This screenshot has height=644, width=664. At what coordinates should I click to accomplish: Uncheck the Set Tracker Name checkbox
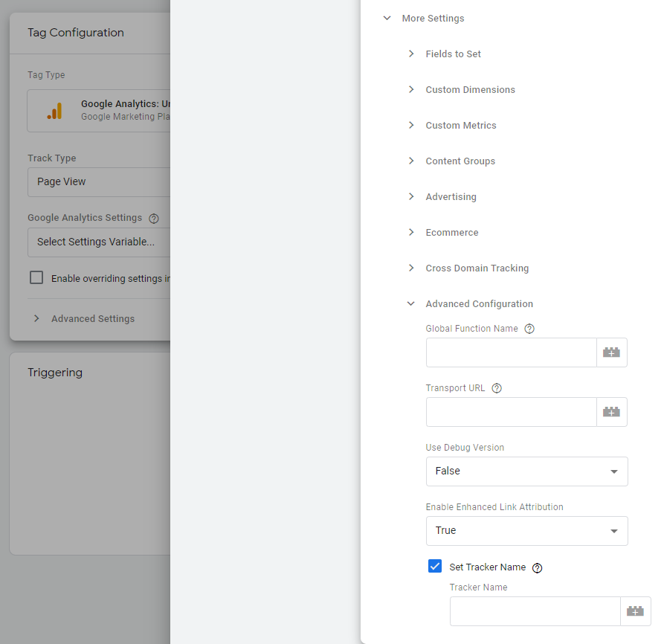435,567
